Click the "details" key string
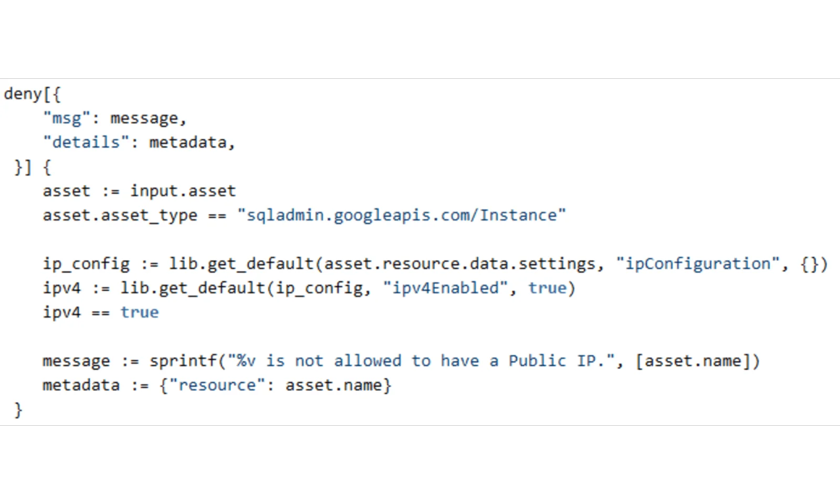 (86, 142)
